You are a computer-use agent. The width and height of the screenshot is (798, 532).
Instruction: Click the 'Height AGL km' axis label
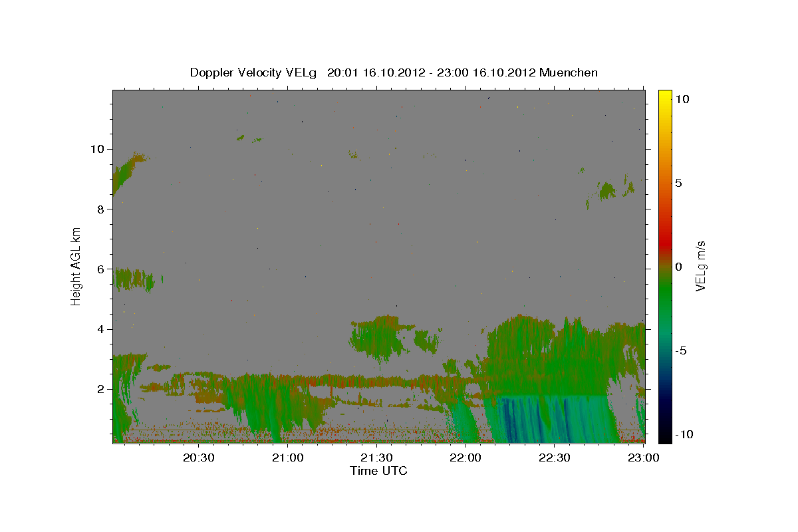76,265
